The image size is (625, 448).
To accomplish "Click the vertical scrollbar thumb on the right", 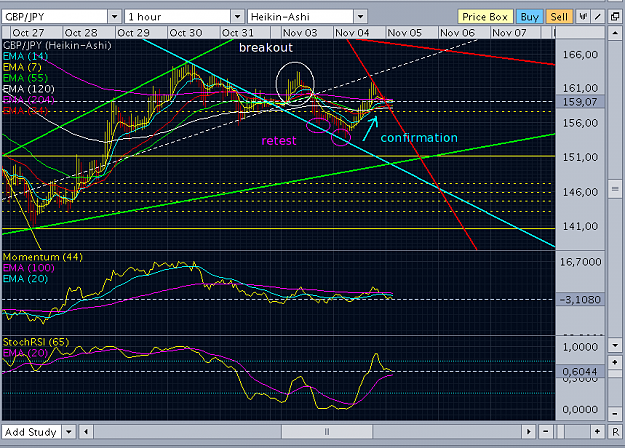I will coord(615,189).
